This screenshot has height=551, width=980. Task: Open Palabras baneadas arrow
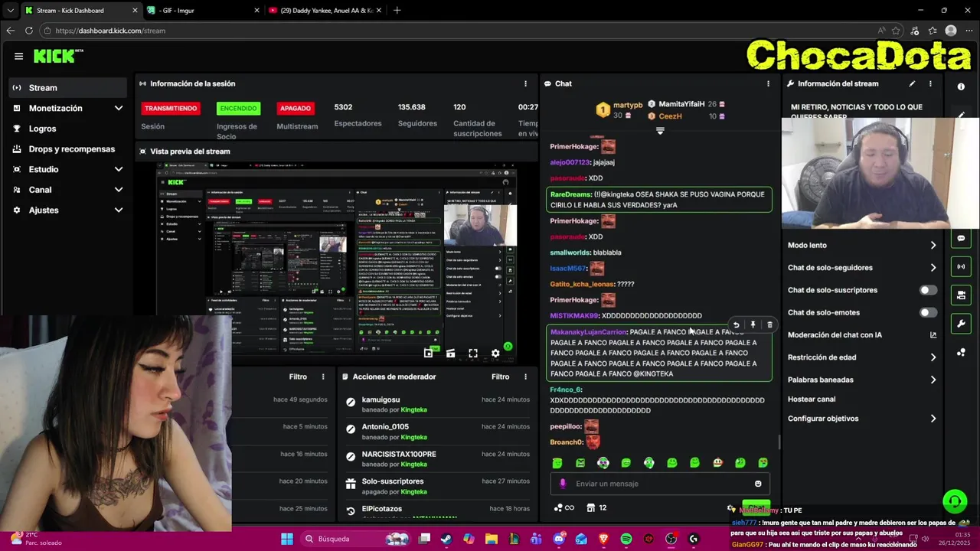point(933,380)
